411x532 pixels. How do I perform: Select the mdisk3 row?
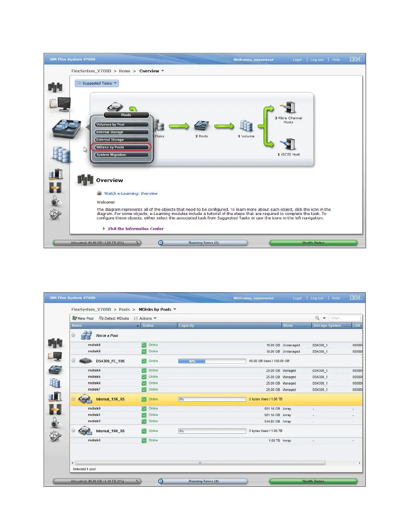tap(216, 440)
